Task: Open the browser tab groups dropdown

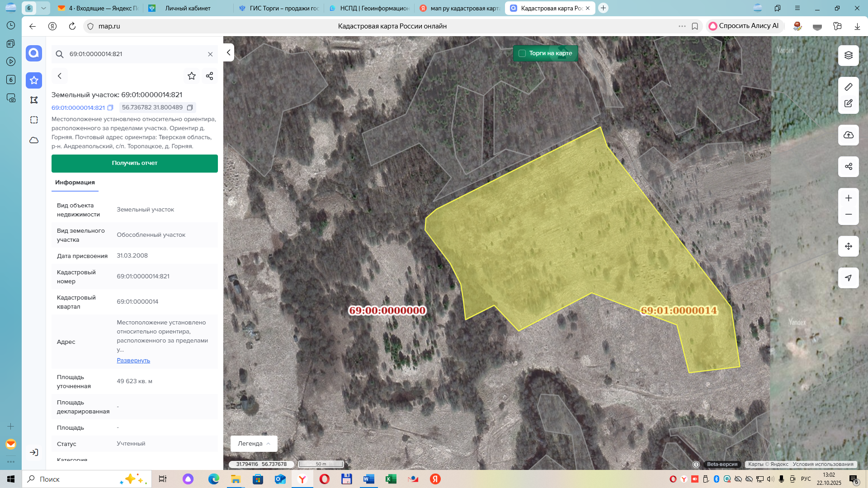Action: [x=43, y=8]
